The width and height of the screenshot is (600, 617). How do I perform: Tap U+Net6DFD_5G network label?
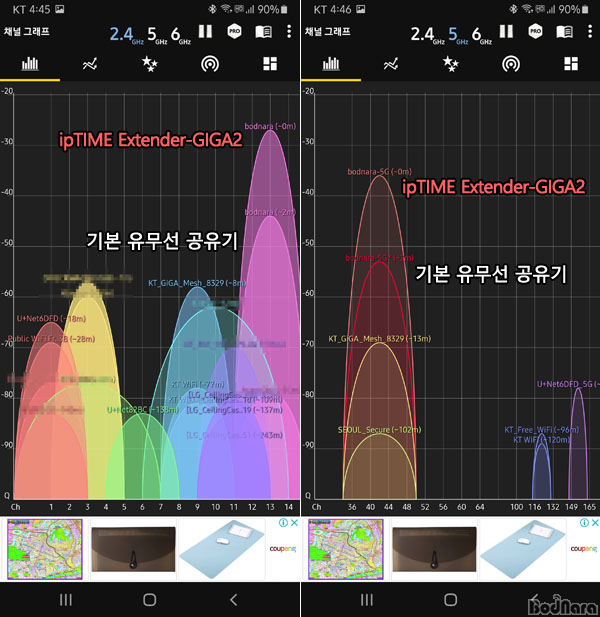click(568, 384)
